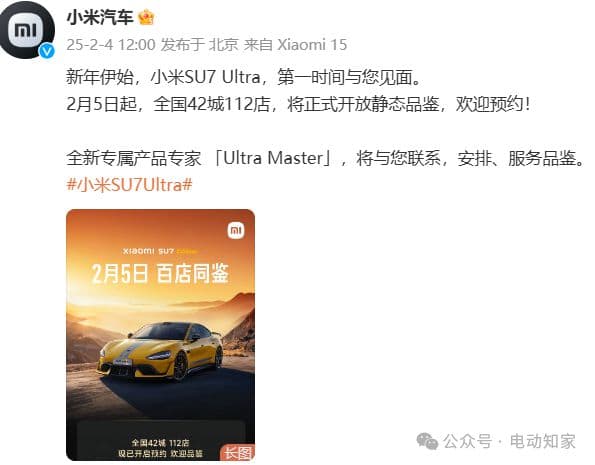595x465 pixels.
Task: Click the WeChat logo in the watermark
Action: (x=427, y=441)
